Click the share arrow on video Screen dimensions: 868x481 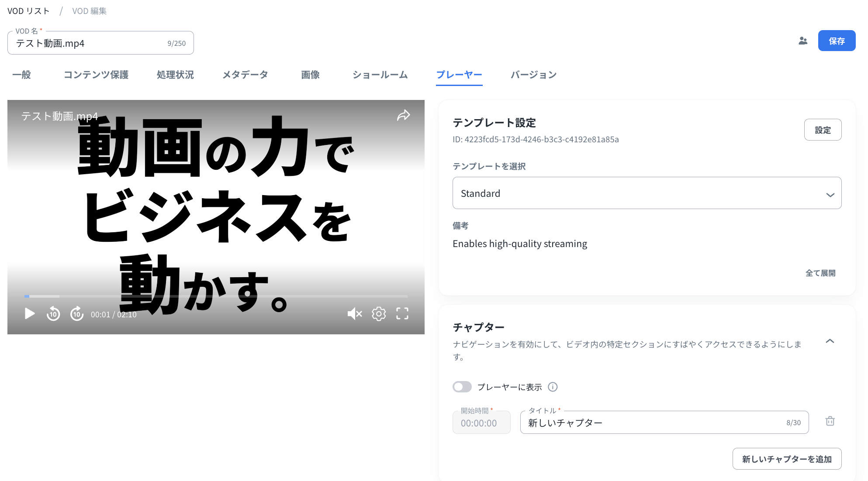[403, 115]
